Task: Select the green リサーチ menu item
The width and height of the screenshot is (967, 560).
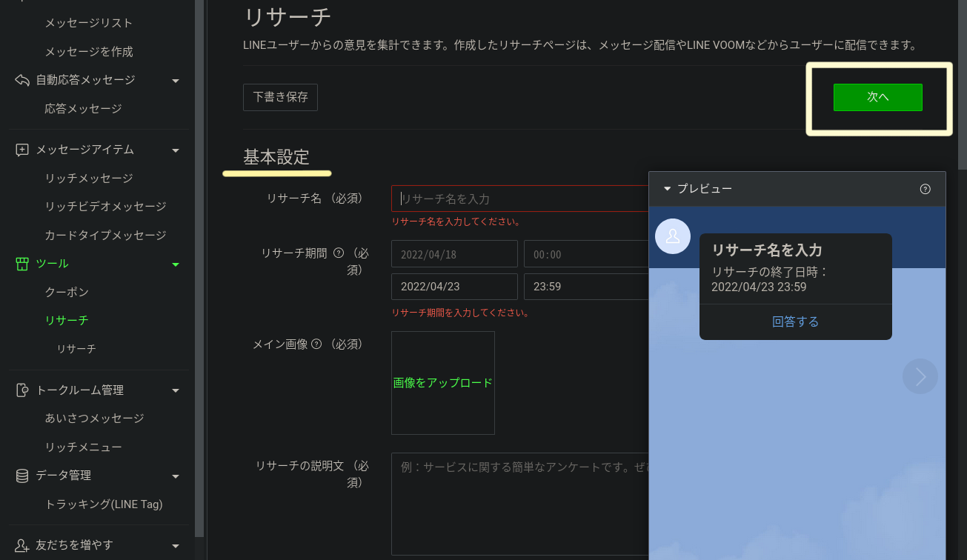Action: pyautogui.click(x=67, y=320)
